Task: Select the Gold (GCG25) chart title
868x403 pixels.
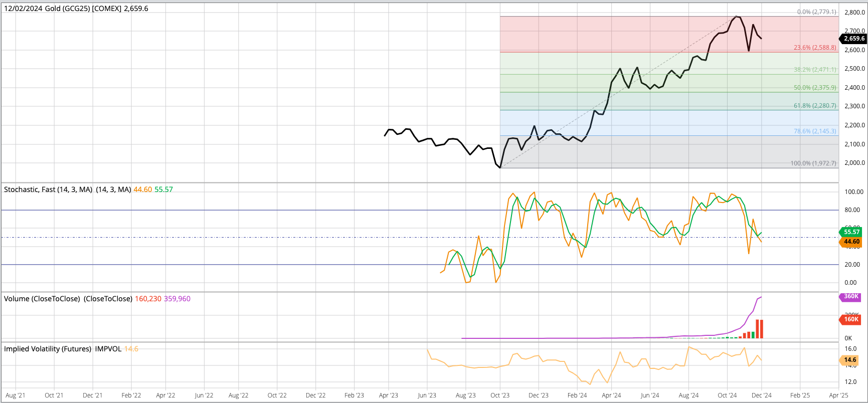Action: [x=76, y=9]
